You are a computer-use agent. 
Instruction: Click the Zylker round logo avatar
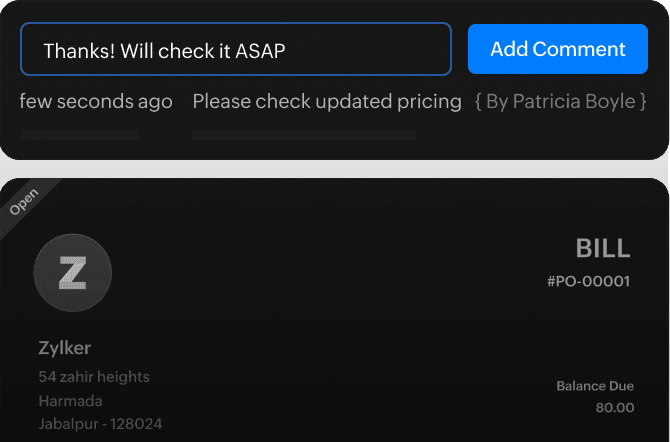(x=72, y=271)
